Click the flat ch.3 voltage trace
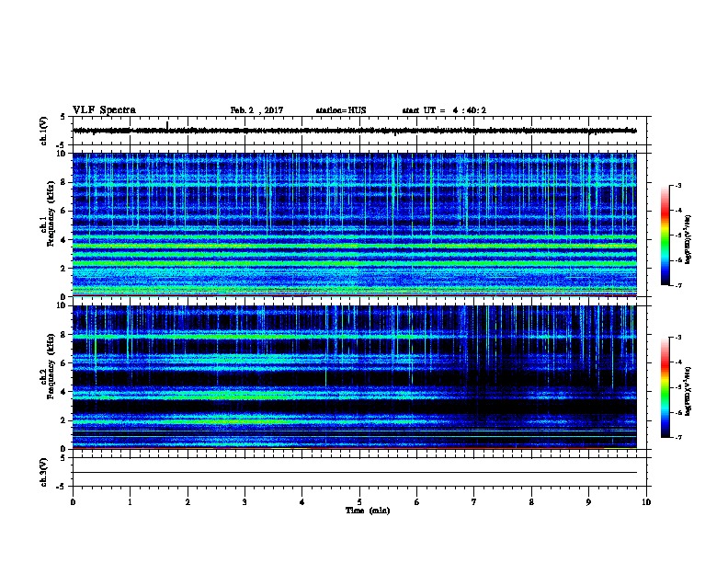 pyautogui.click(x=355, y=473)
